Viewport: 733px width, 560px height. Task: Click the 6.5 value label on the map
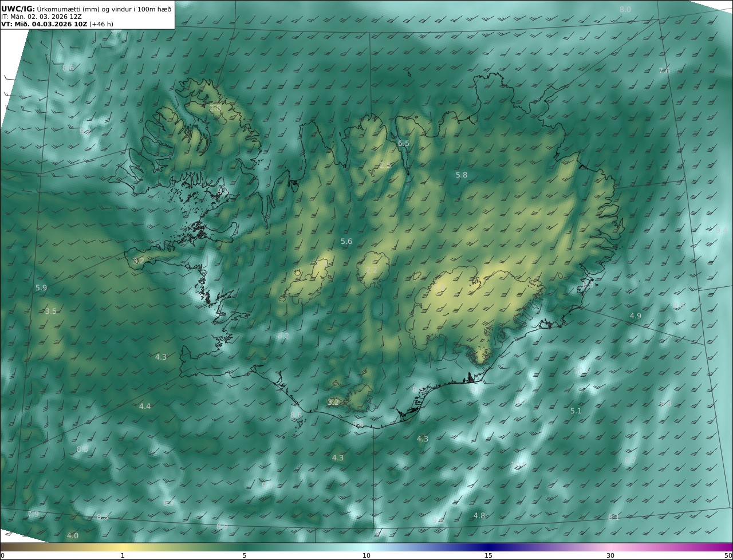(x=404, y=143)
